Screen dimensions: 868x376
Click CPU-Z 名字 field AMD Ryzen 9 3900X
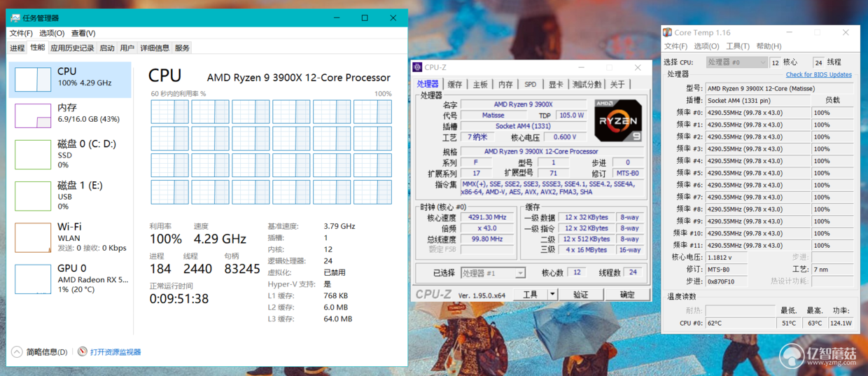(523, 104)
